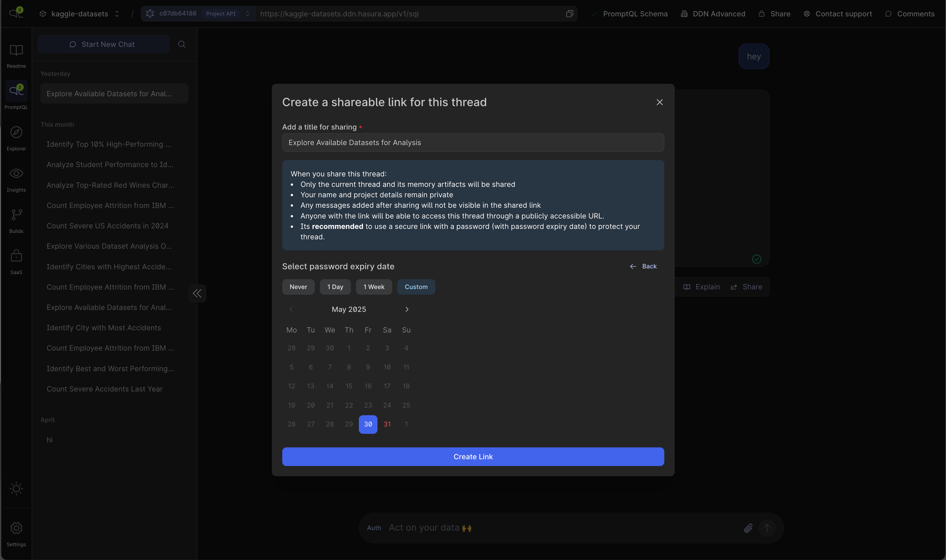This screenshot has width=946, height=560.
Task: Toggle light theme sun icon
Action: [16, 489]
